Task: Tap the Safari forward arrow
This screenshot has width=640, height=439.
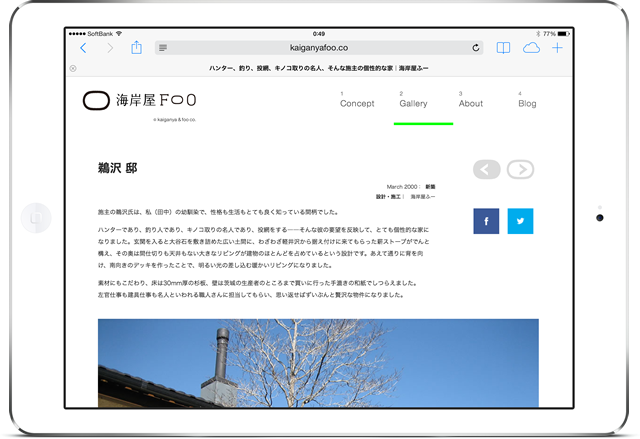Action: [110, 48]
